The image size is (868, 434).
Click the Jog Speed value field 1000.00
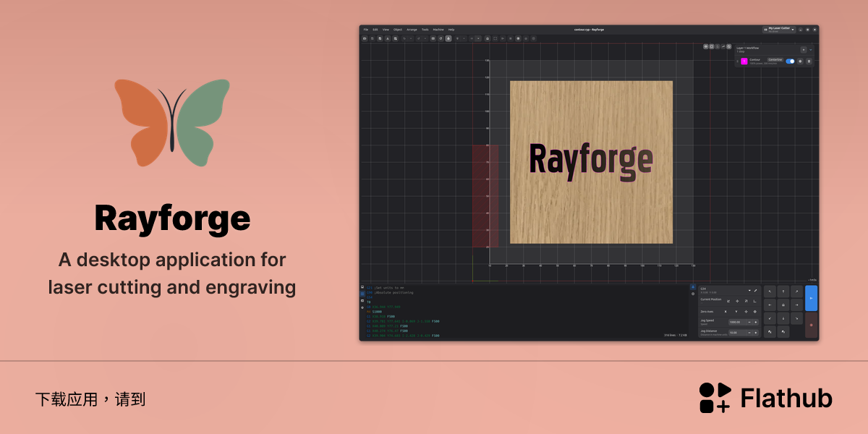737,322
